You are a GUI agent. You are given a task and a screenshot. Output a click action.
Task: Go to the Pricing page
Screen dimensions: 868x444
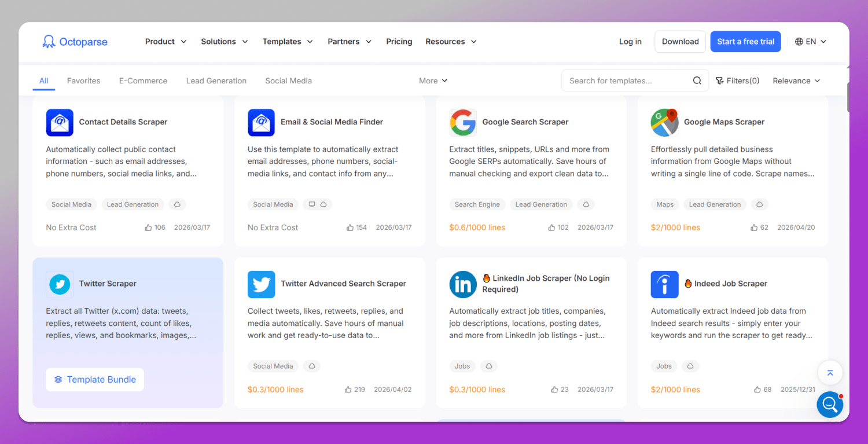(399, 42)
